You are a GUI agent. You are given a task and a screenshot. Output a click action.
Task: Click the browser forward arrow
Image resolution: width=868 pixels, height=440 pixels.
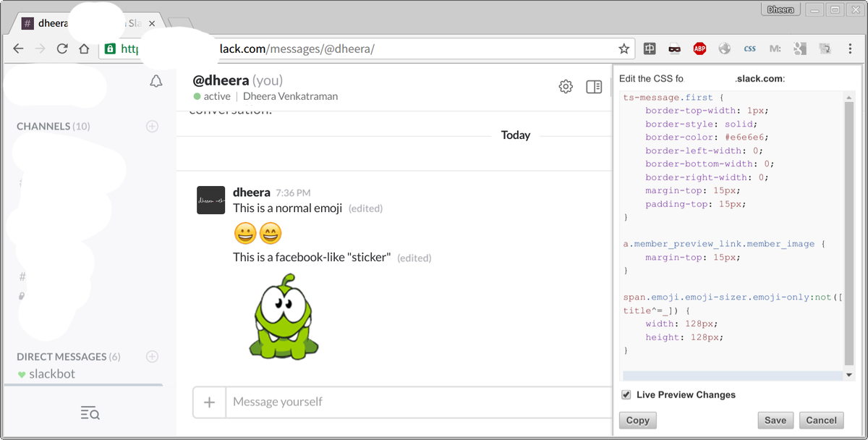(x=41, y=49)
